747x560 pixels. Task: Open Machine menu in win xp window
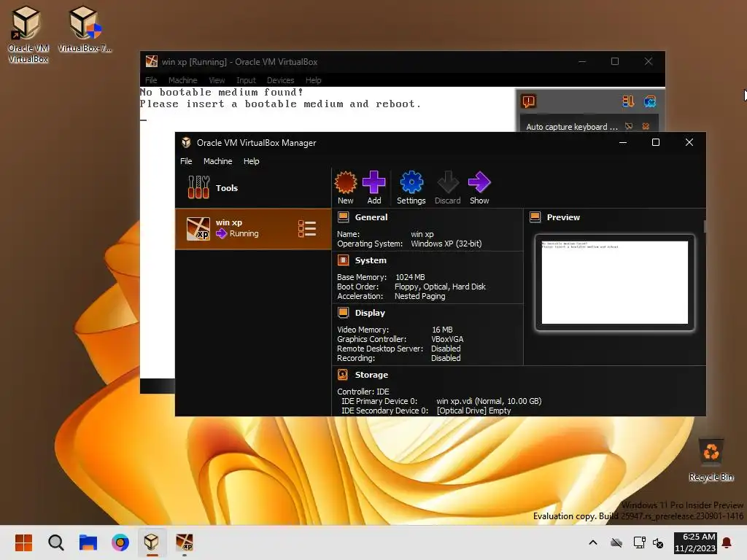point(182,80)
